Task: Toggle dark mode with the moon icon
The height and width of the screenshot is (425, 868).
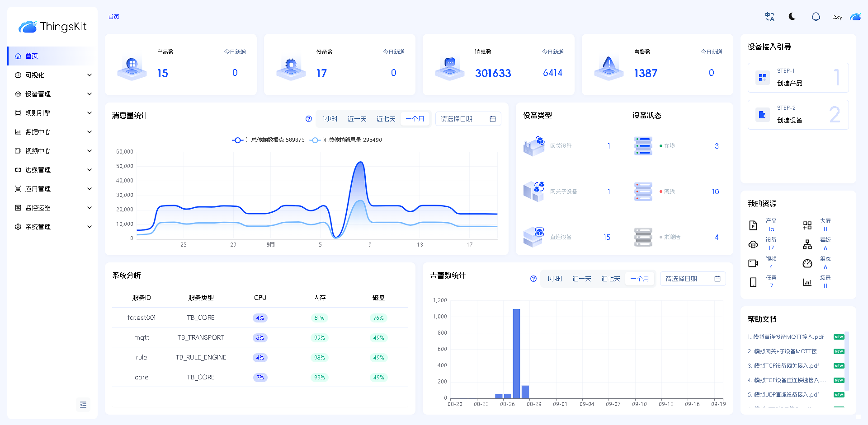Action: [792, 17]
